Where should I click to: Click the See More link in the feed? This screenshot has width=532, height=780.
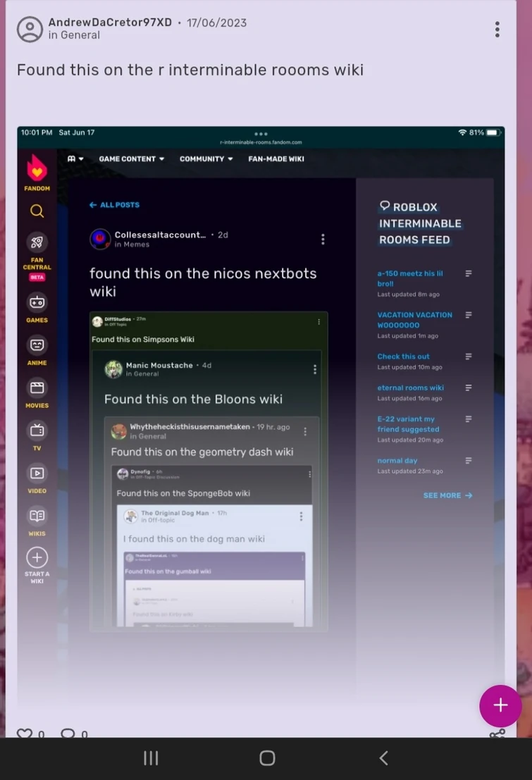[447, 495]
